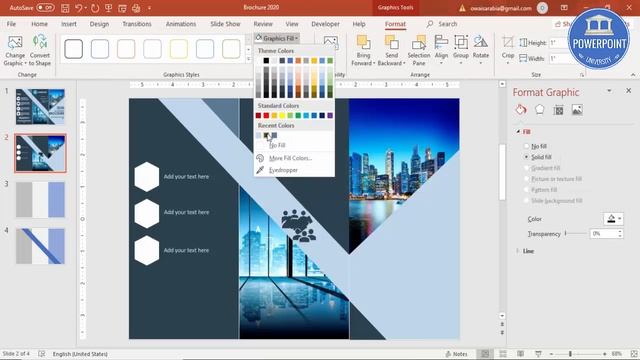
Task: Expand Graphics Styles gallery more arrow
Action: tap(248, 60)
